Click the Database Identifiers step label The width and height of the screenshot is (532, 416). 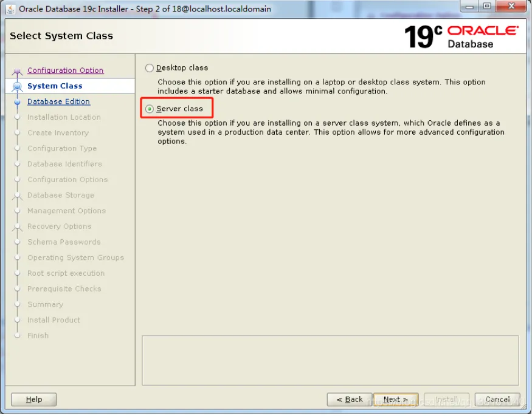[x=64, y=164]
